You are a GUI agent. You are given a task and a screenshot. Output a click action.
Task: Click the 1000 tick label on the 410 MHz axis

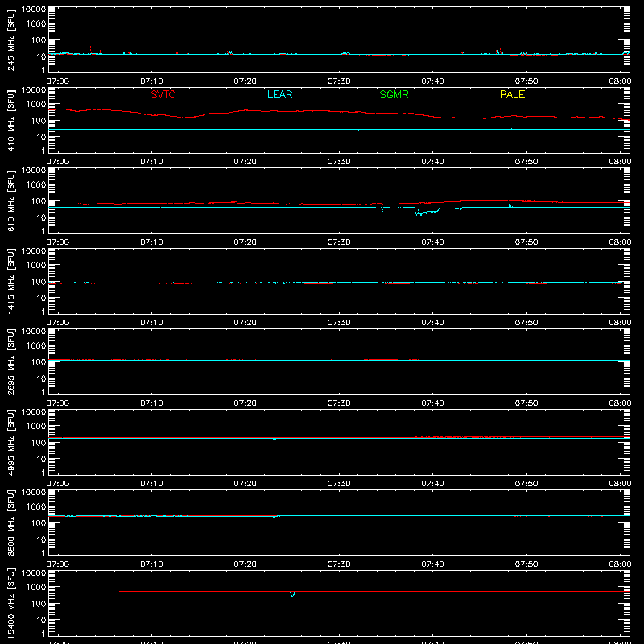click(36, 105)
